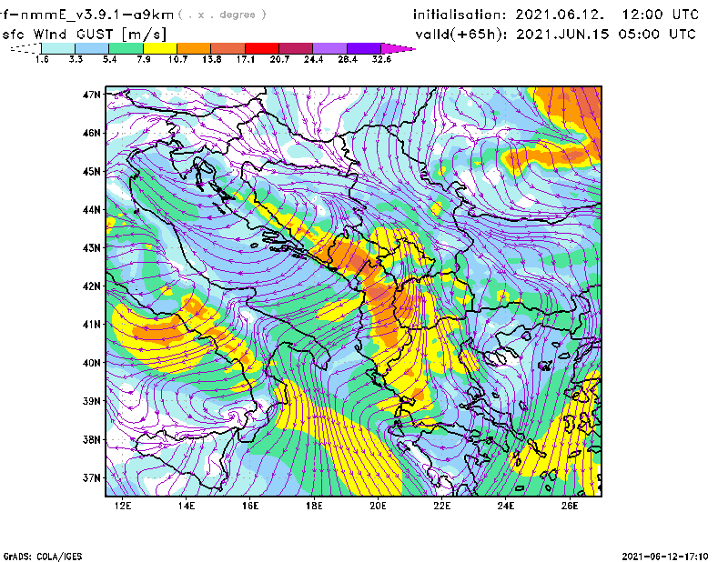This screenshot has width=728, height=562.
Task: Click the magenta arrow end of the colorbar
Action: 398,48
